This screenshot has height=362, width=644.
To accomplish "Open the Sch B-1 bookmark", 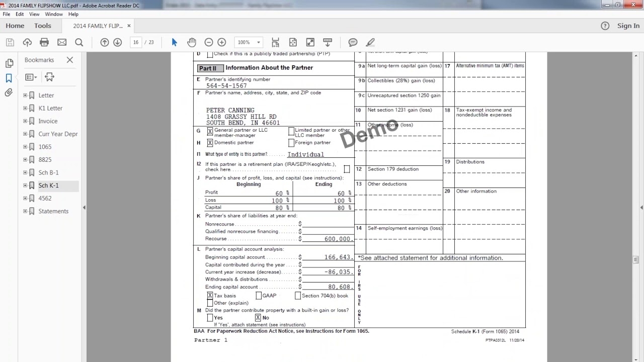I will point(48,172).
